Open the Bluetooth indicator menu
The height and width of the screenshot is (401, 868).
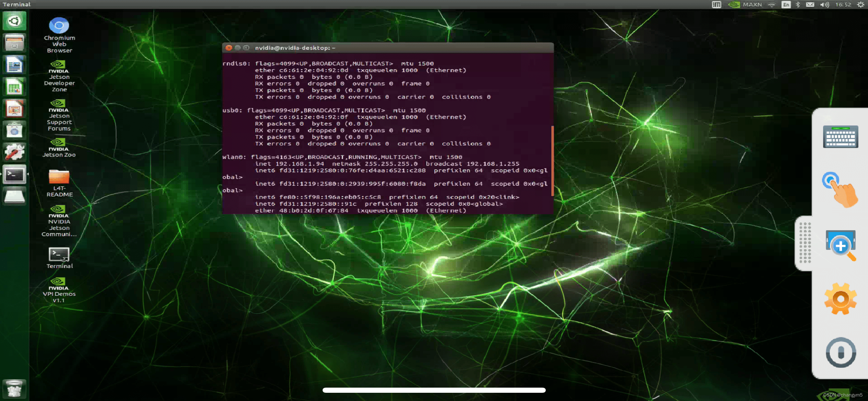[x=798, y=4]
